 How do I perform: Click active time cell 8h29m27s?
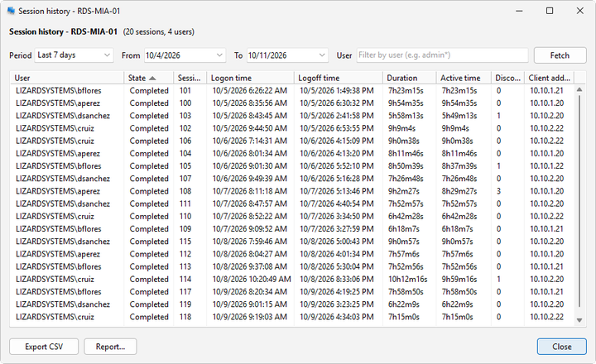coord(459,191)
